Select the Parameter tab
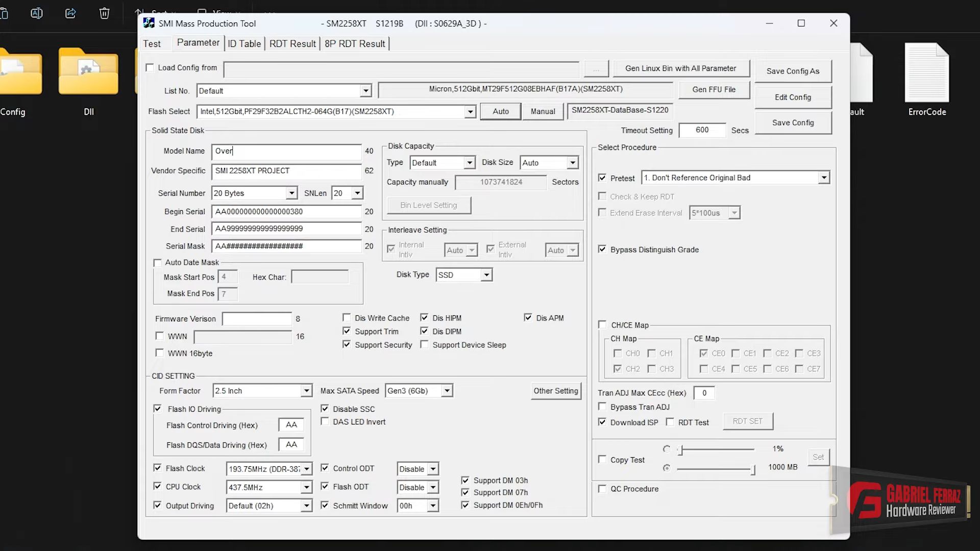This screenshot has height=551, width=980. click(x=198, y=43)
